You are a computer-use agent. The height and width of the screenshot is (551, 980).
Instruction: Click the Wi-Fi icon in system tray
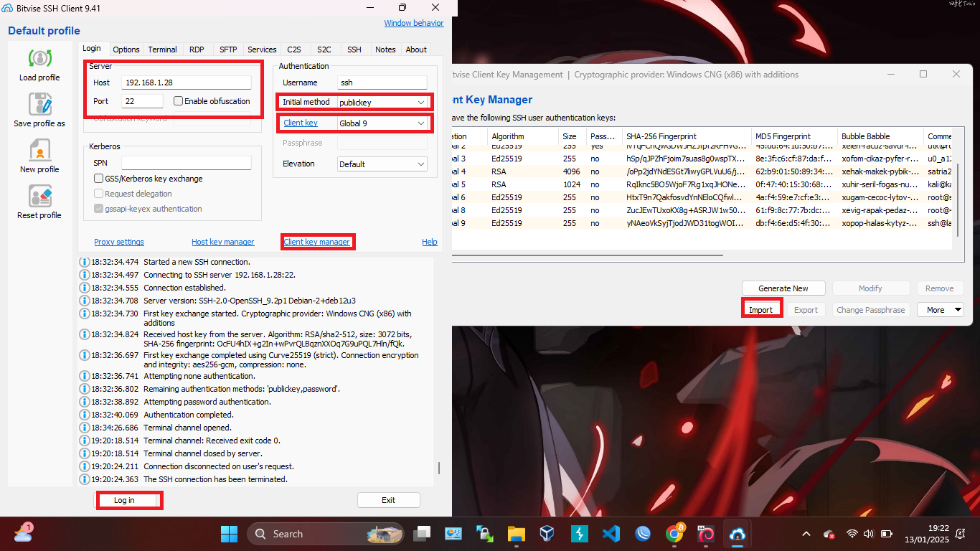[x=852, y=534]
